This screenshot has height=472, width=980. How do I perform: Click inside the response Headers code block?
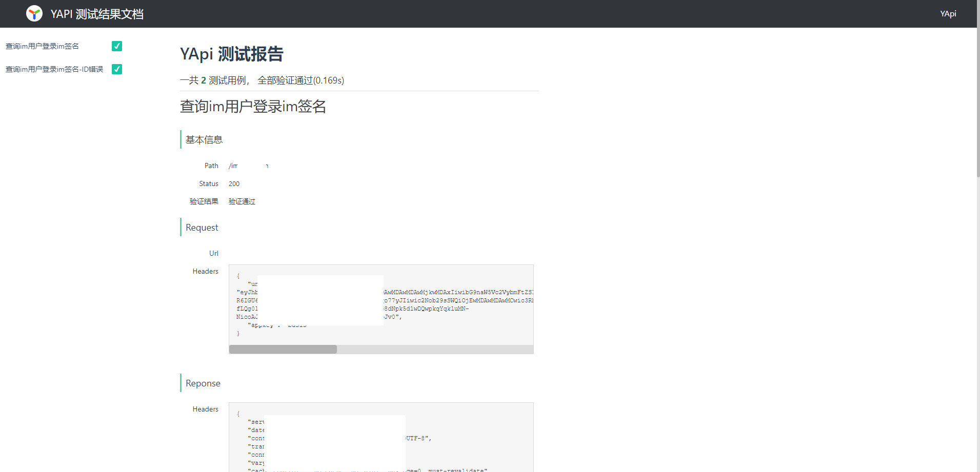(381, 437)
